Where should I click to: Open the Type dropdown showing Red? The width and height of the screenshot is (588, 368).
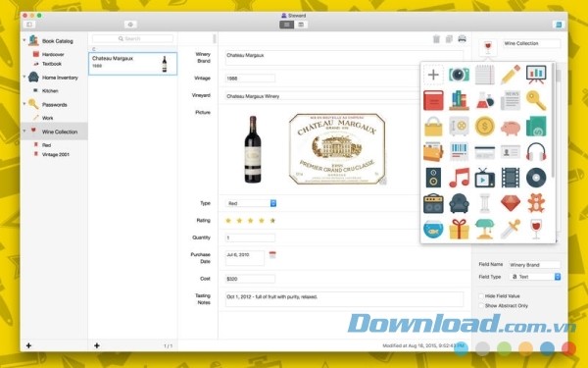251,203
